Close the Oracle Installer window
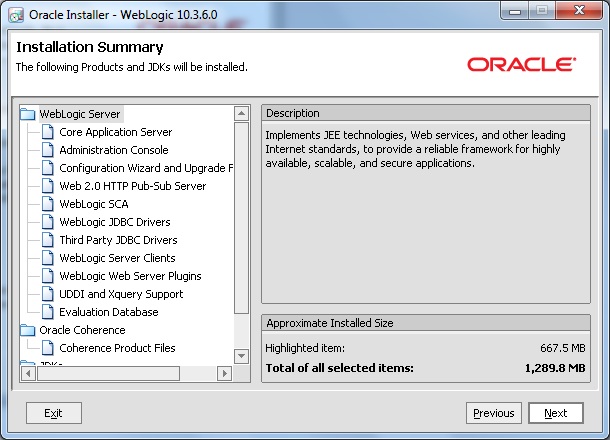Screen dimensions: 610x440 [579, 11]
